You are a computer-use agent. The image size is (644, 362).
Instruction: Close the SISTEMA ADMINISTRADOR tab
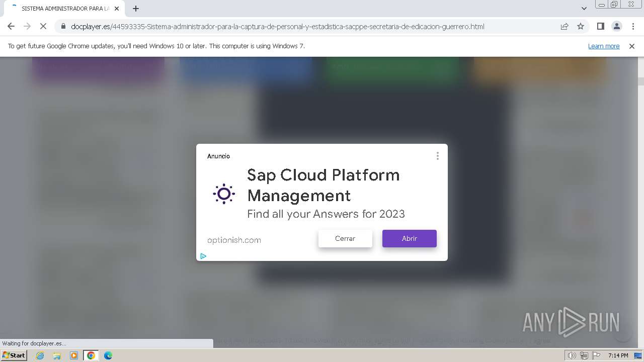[x=117, y=9]
